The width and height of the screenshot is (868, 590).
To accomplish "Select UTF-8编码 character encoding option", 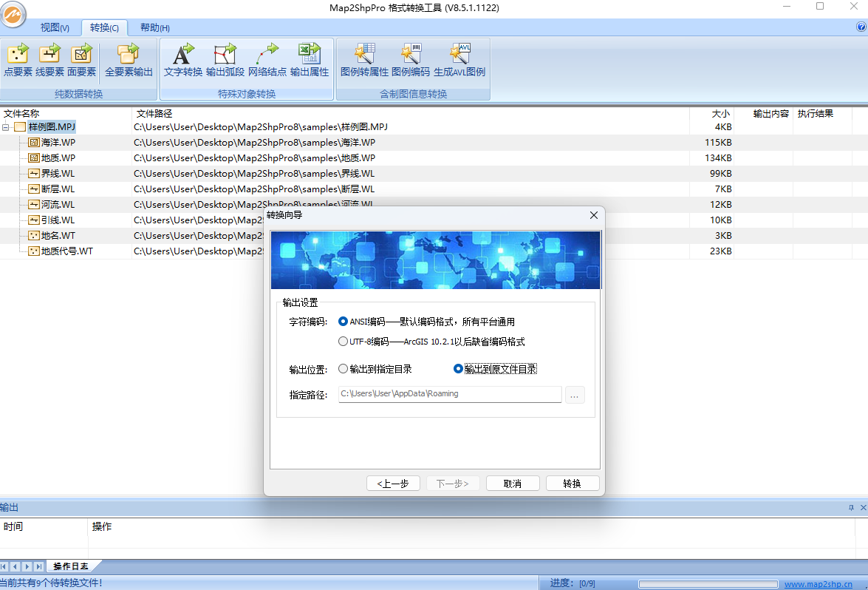I will click(x=431, y=342).
